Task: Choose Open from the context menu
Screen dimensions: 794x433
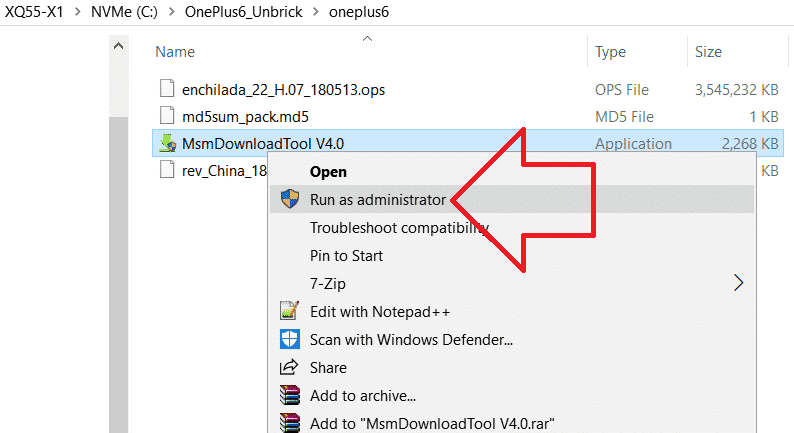Action: tap(328, 172)
